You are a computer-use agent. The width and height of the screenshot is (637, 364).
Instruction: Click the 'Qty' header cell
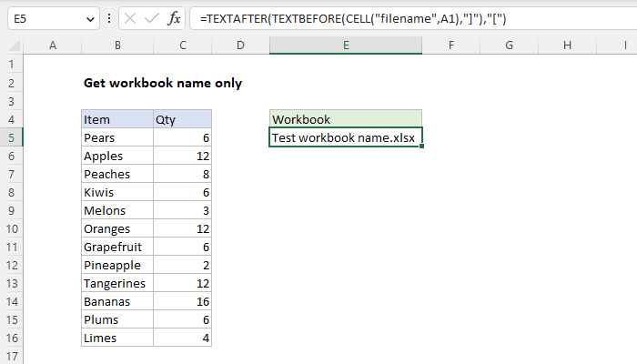(x=182, y=119)
